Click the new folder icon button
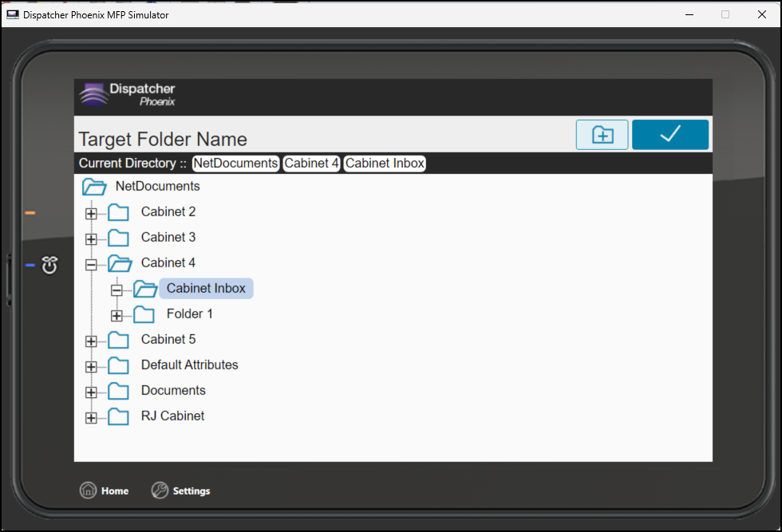This screenshot has width=782, height=532. [x=602, y=135]
